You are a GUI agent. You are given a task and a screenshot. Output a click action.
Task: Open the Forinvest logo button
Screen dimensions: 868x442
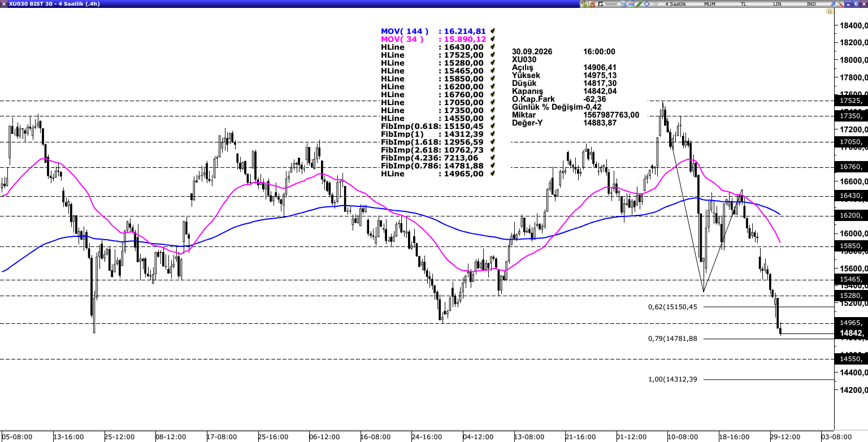pos(608,4)
